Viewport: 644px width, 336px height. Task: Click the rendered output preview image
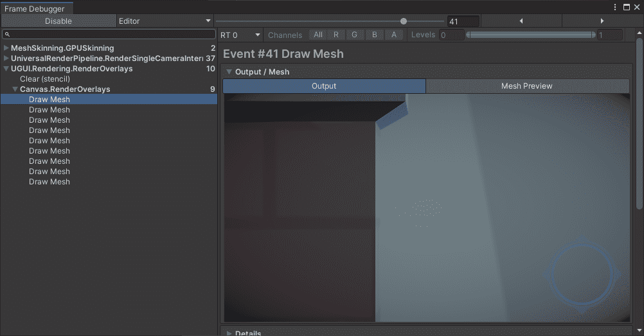coord(427,208)
